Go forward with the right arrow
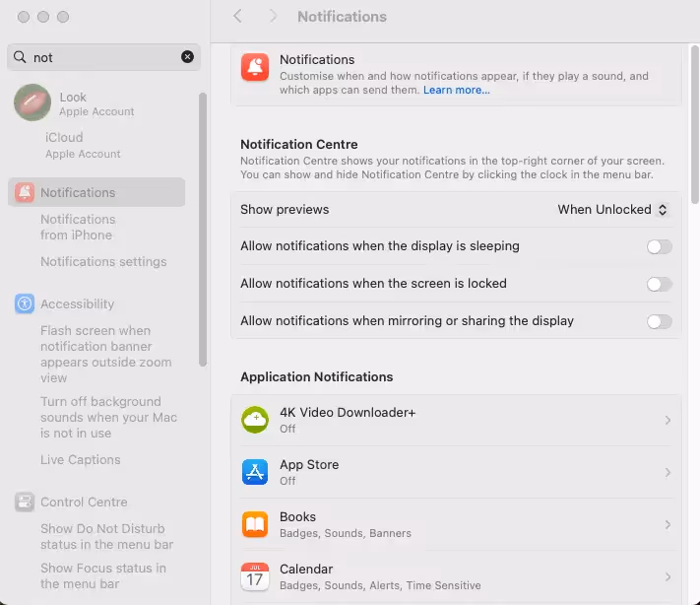This screenshot has width=700, height=605. click(273, 17)
